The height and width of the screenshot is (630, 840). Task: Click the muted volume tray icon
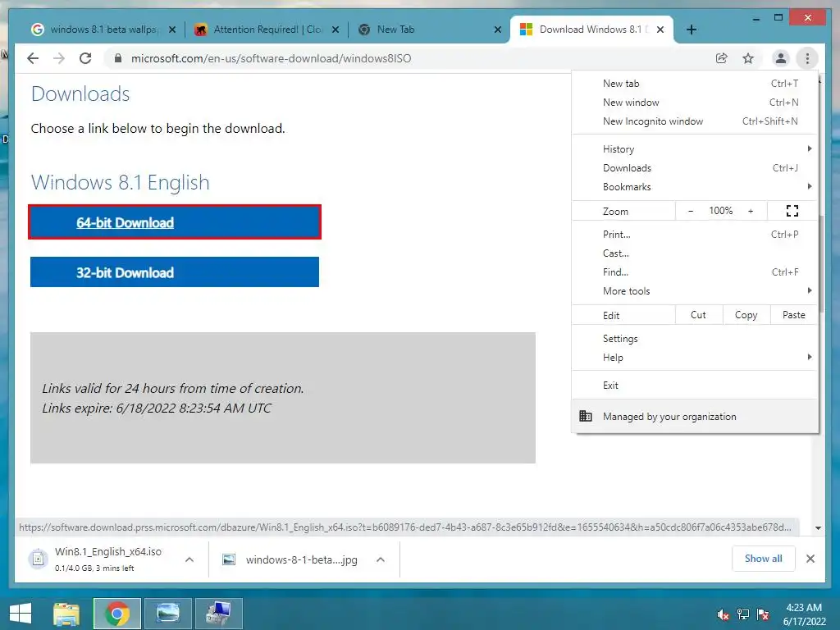(724, 614)
